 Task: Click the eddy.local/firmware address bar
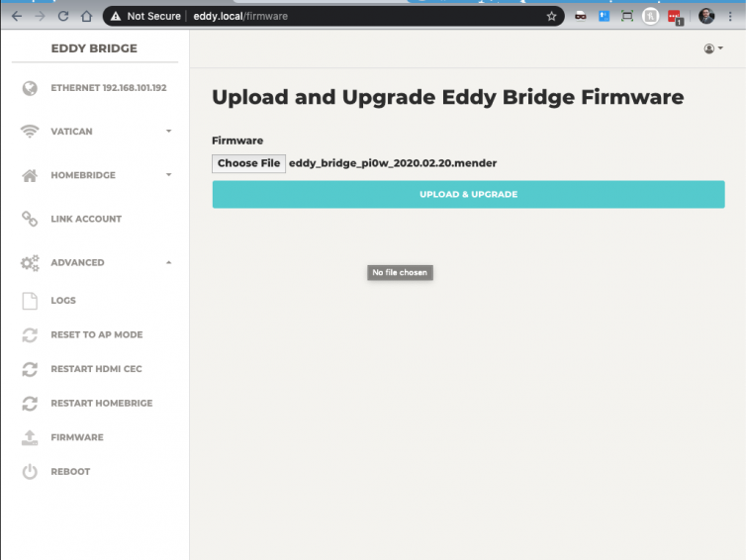(333, 16)
